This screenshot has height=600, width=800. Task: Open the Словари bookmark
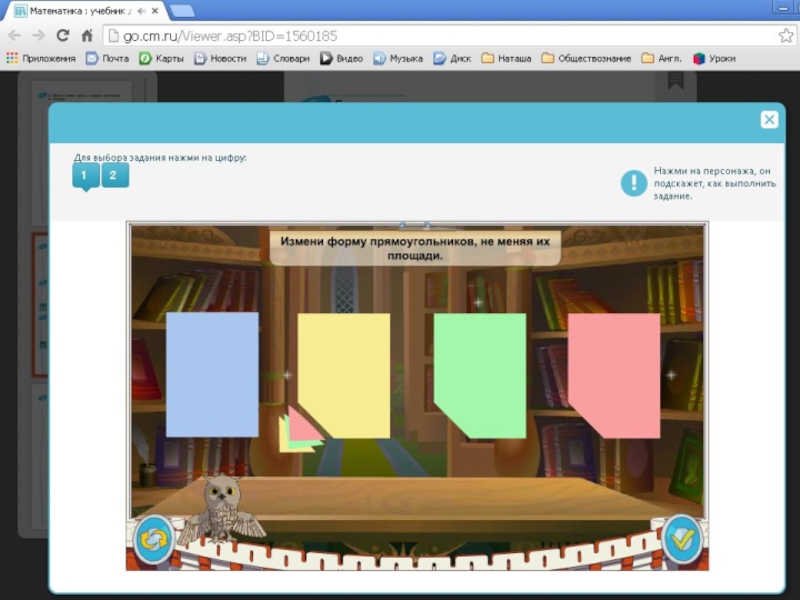[283, 58]
